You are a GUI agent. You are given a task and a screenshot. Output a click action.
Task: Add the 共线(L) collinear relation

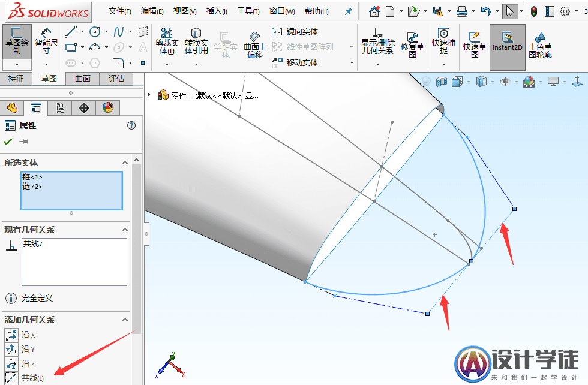pyautogui.click(x=25, y=378)
